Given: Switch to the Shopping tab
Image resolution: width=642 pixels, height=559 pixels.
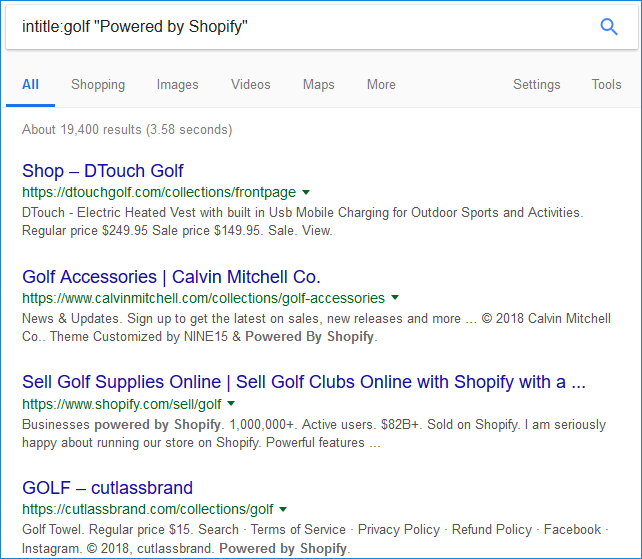Looking at the screenshot, I should click(98, 85).
